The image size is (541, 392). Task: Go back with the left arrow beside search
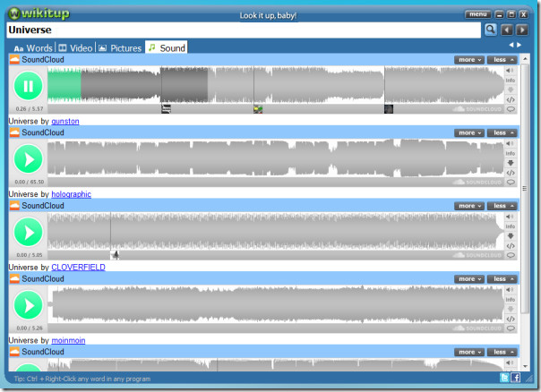pos(507,30)
